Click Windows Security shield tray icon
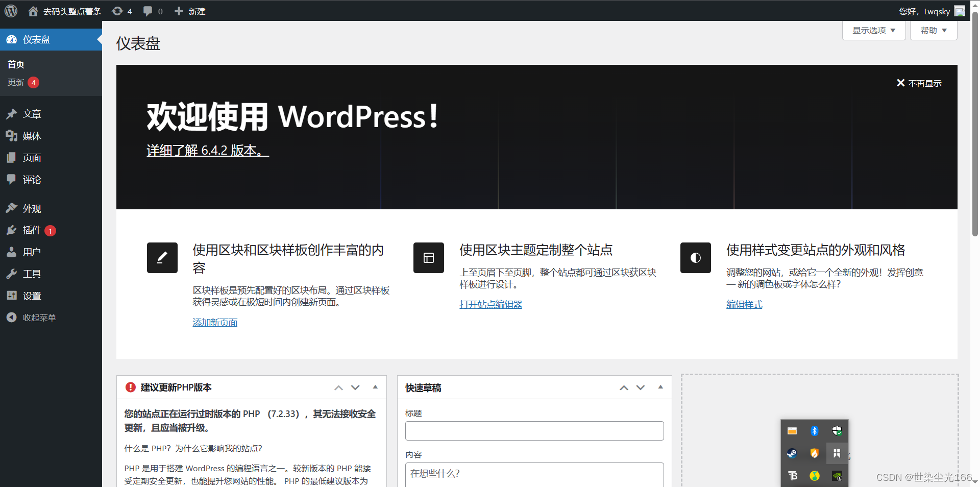The width and height of the screenshot is (980, 487). [837, 431]
